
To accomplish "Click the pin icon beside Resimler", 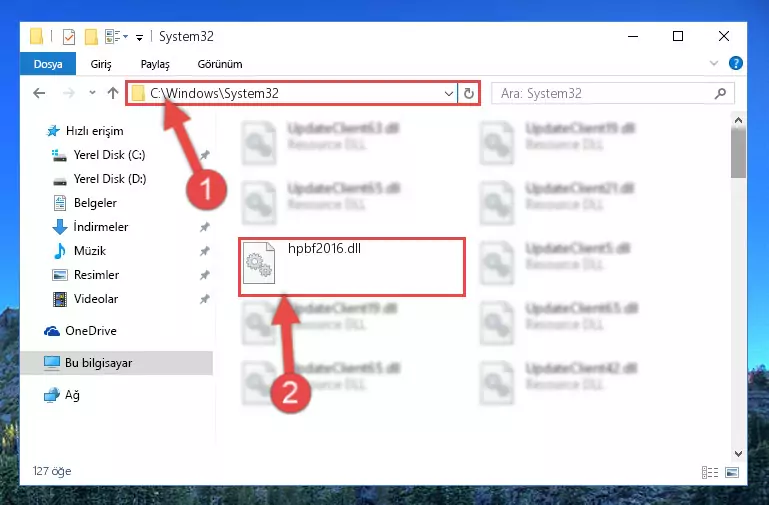I will tap(205, 275).
